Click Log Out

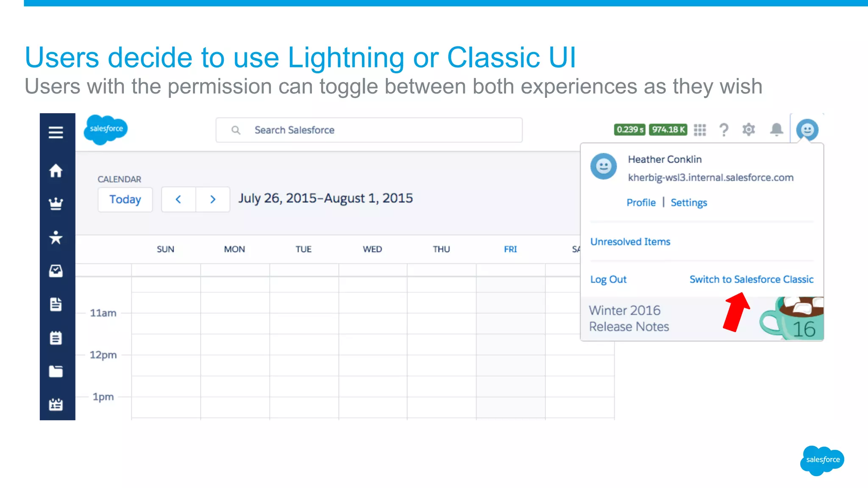pos(608,279)
